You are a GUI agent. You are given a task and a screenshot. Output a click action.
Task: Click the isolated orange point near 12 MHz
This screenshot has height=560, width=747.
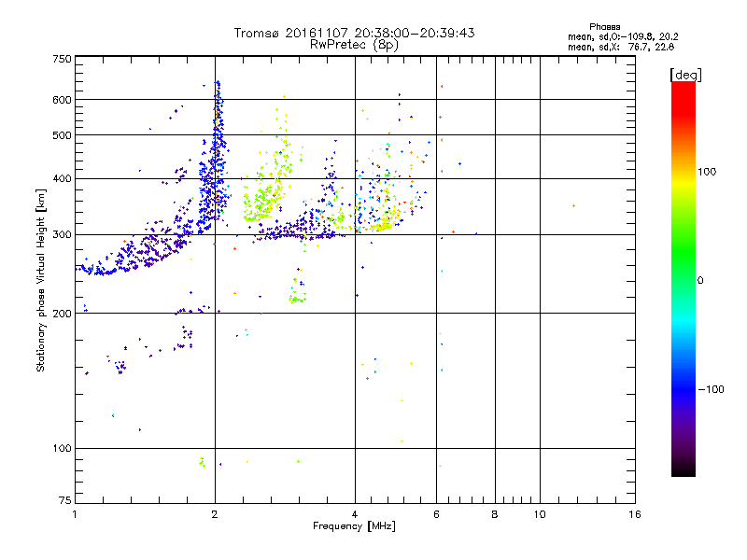click(573, 205)
